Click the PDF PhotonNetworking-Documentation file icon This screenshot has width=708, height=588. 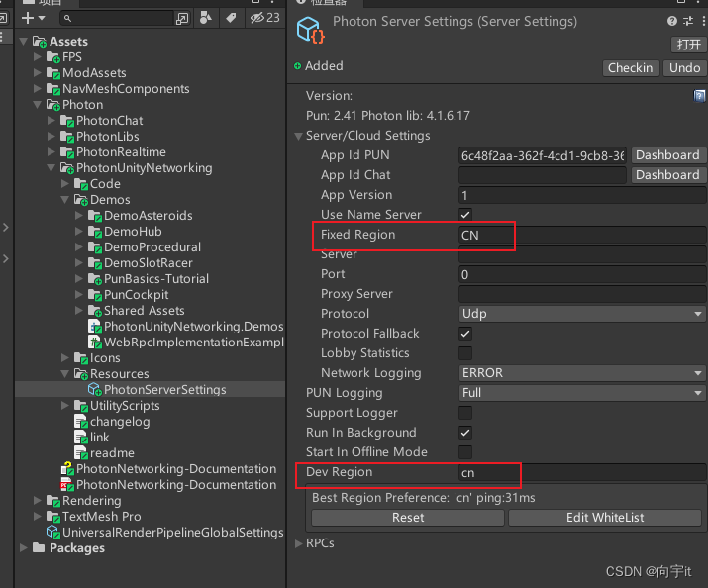coord(66,485)
